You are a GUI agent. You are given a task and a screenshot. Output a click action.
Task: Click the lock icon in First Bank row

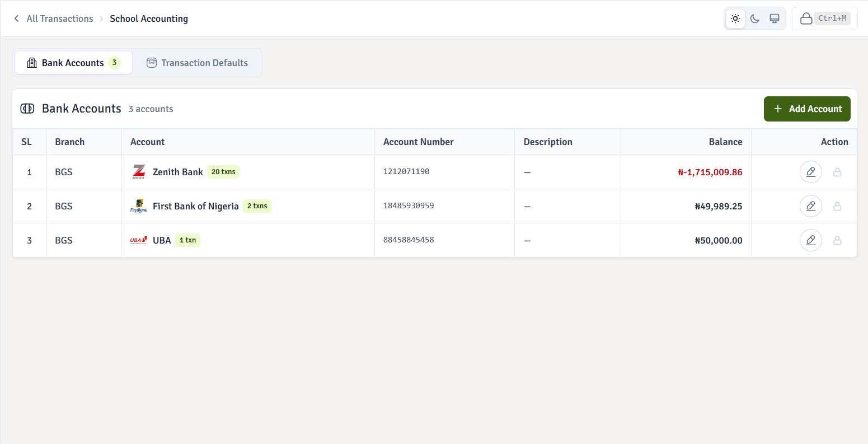point(837,206)
